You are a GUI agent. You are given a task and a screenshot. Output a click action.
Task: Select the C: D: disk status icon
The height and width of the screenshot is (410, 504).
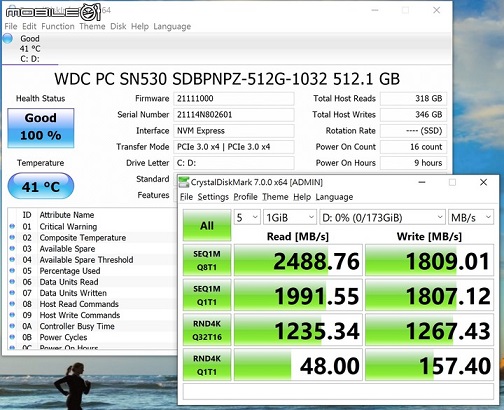pyautogui.click(x=8, y=39)
